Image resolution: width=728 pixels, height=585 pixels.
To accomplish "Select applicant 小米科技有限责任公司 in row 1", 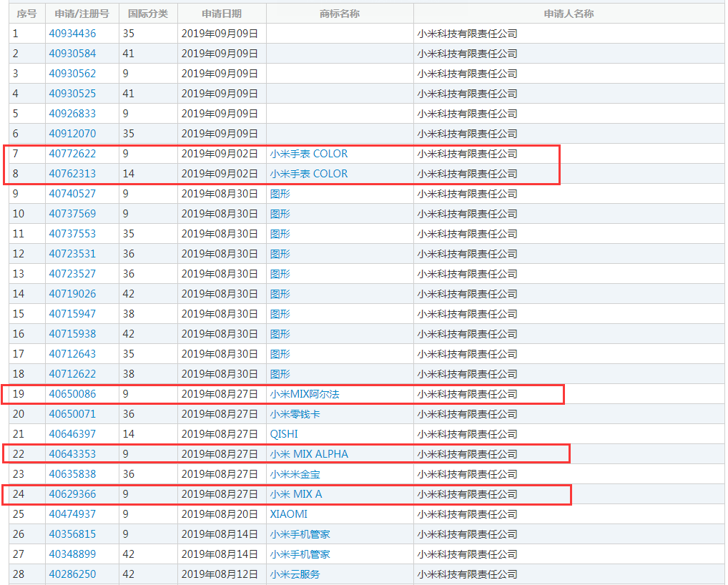I will pyautogui.click(x=467, y=34).
